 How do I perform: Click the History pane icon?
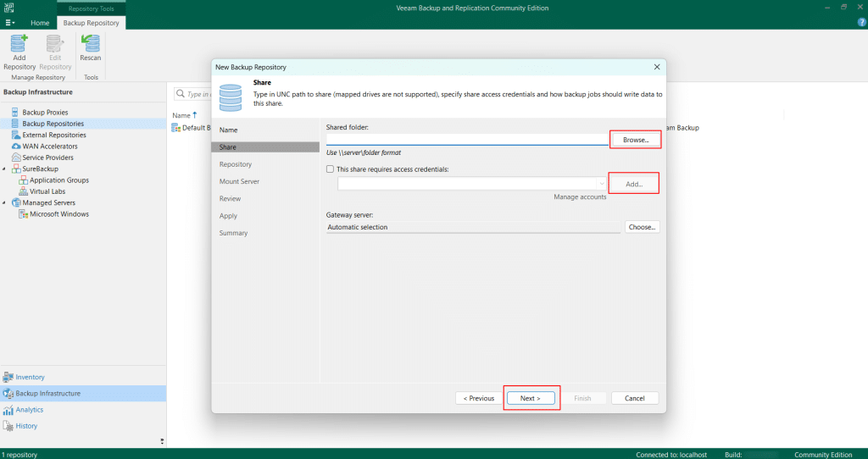coord(8,426)
